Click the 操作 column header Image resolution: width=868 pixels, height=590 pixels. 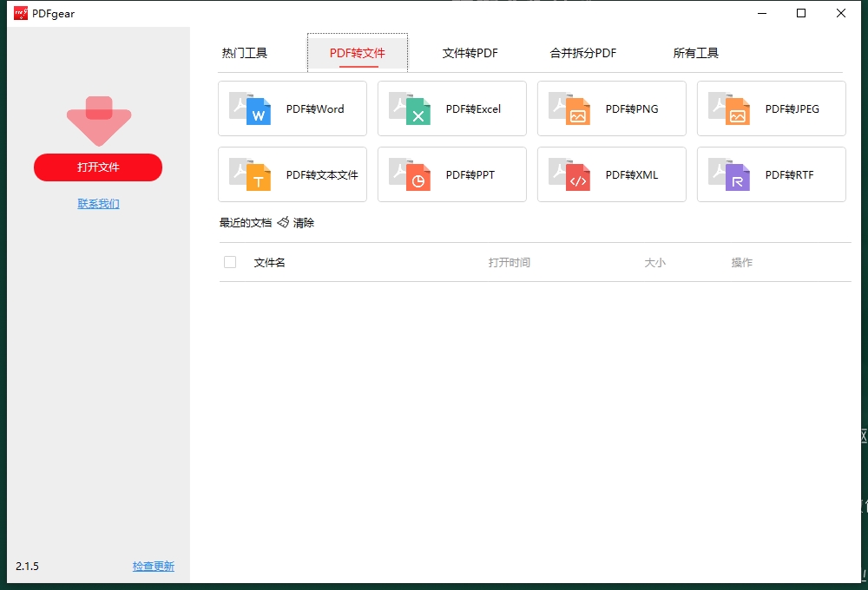click(742, 262)
